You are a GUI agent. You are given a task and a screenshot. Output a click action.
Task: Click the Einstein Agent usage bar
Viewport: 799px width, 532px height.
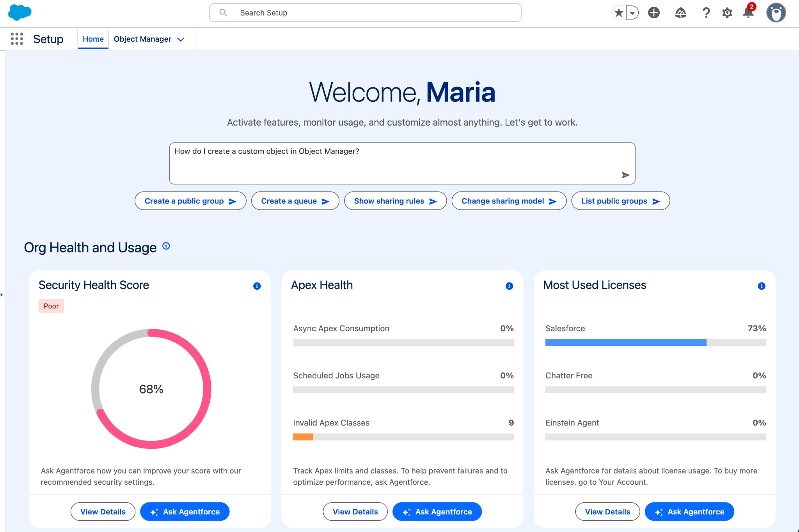click(x=656, y=437)
